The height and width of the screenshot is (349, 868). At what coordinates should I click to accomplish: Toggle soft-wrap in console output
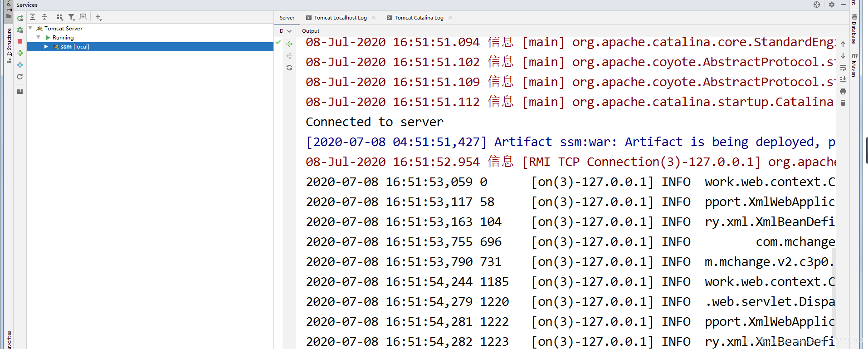(x=843, y=68)
